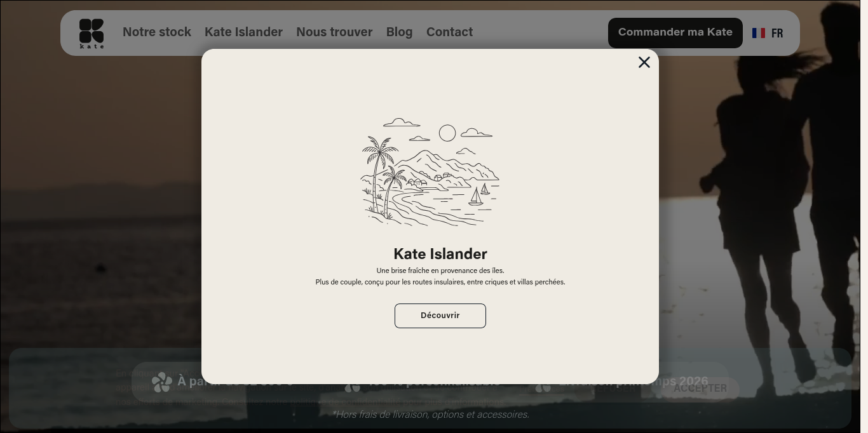Select Nous trouver in the navigation

334,32
